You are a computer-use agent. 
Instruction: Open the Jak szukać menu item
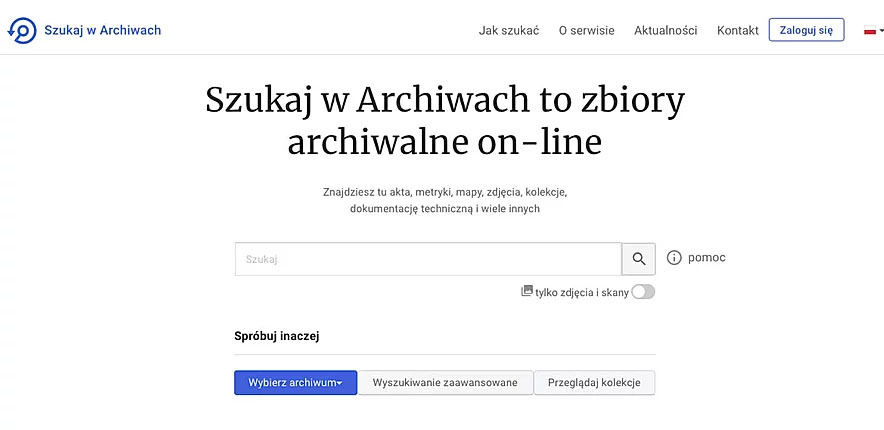[509, 30]
